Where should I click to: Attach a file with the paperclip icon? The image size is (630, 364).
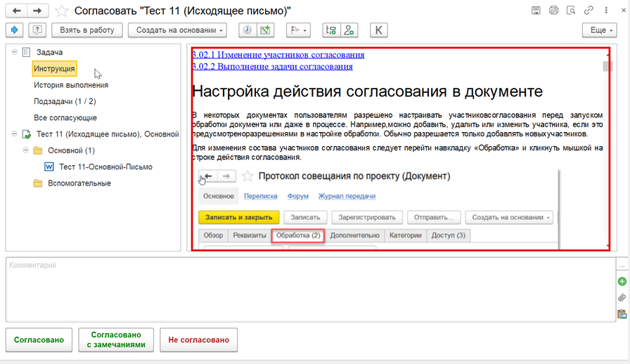pos(622,298)
